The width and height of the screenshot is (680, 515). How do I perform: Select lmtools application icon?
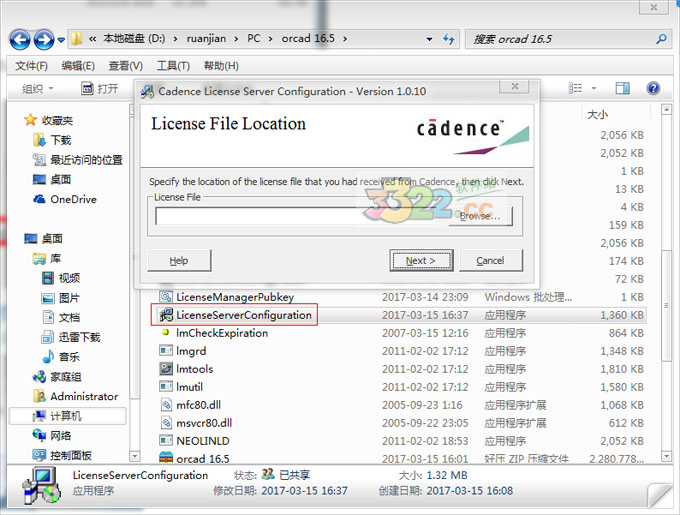(x=166, y=369)
